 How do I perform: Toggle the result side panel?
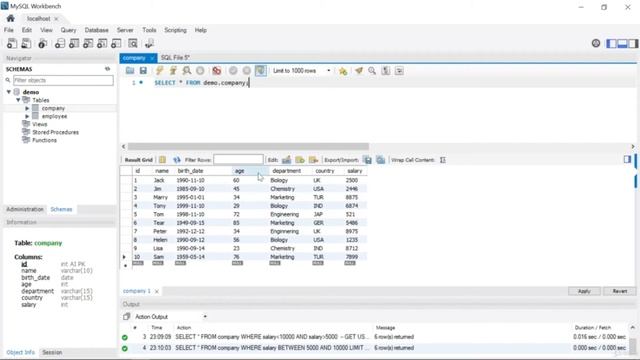click(627, 159)
